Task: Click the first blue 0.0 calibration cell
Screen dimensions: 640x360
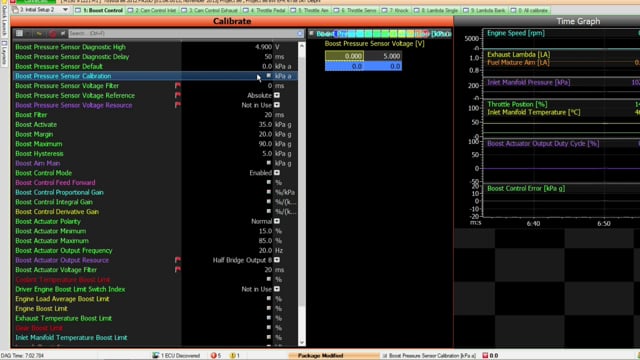Action: (x=344, y=66)
